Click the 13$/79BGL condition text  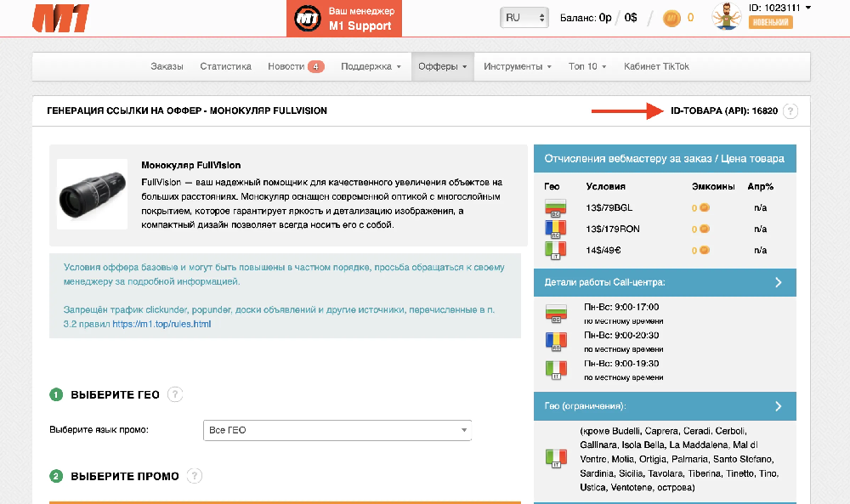tap(609, 207)
